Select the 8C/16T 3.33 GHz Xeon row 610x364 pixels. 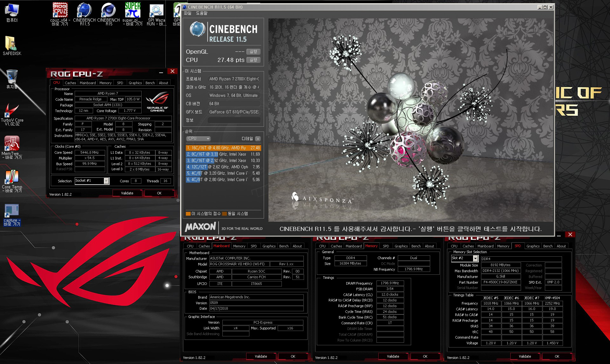(x=223, y=154)
